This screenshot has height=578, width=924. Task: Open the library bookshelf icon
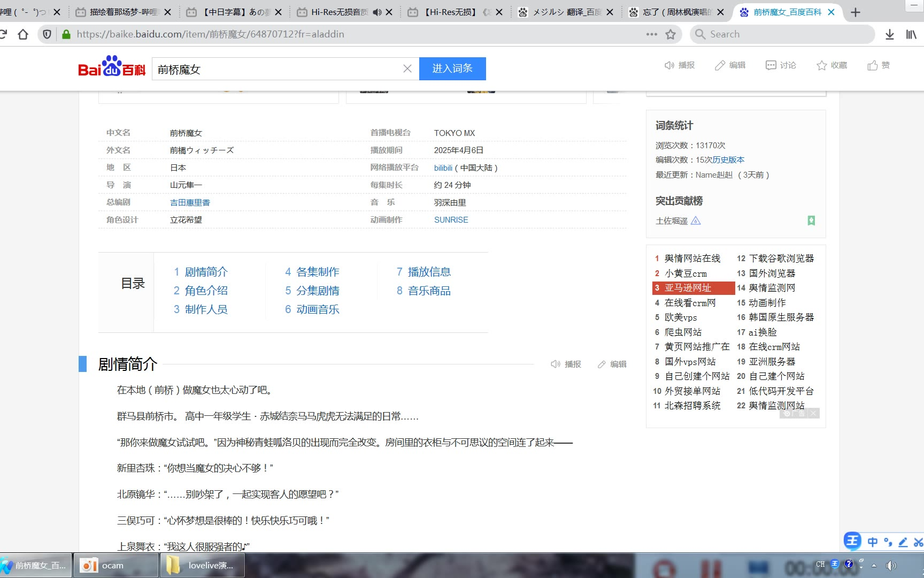pyautogui.click(x=911, y=34)
